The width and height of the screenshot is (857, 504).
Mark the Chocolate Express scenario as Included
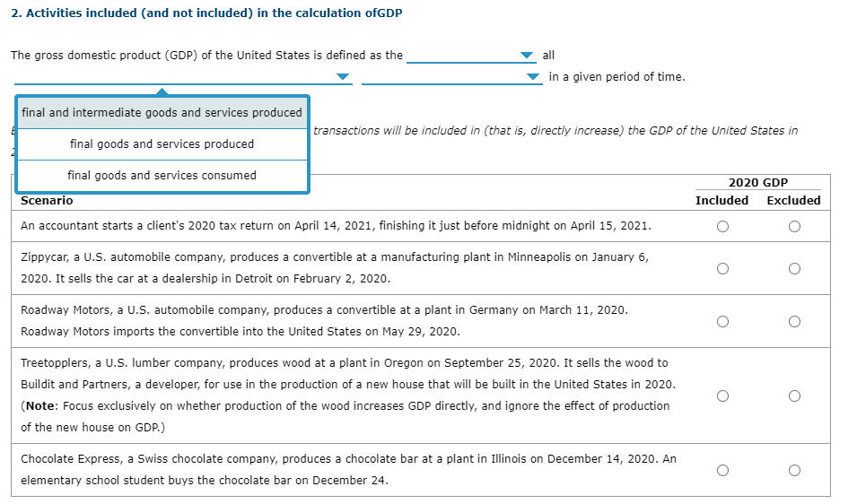(722, 470)
